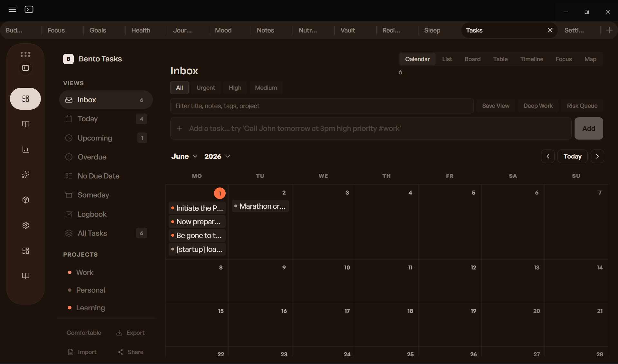Open the Personal project
Viewport: 618px width, 364px height.
[x=91, y=290]
